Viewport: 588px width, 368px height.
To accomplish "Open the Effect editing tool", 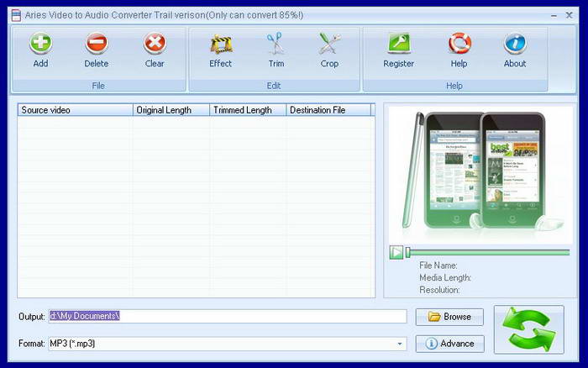I will (x=220, y=50).
